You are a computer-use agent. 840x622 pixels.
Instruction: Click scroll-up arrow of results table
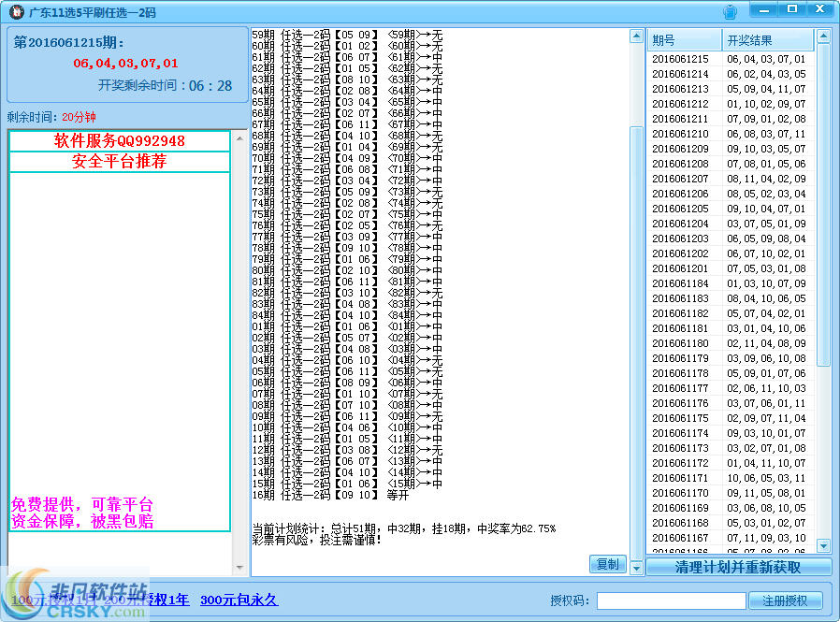(x=823, y=36)
